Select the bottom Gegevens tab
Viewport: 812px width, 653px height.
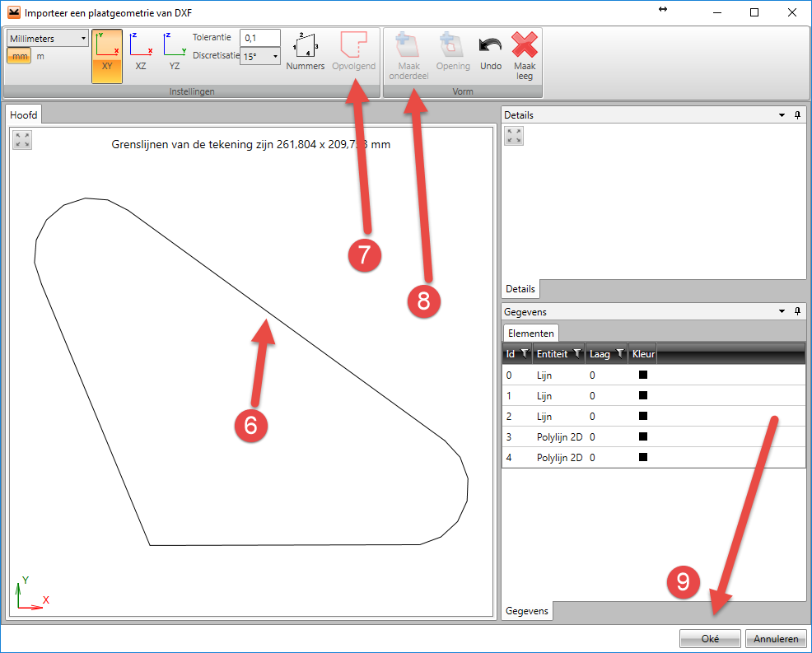click(x=527, y=610)
